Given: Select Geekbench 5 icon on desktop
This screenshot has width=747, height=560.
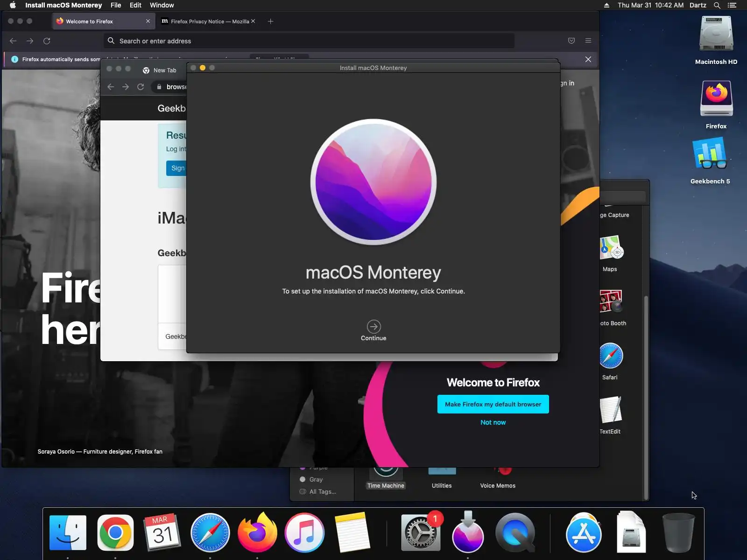Looking at the screenshot, I should pos(710,154).
